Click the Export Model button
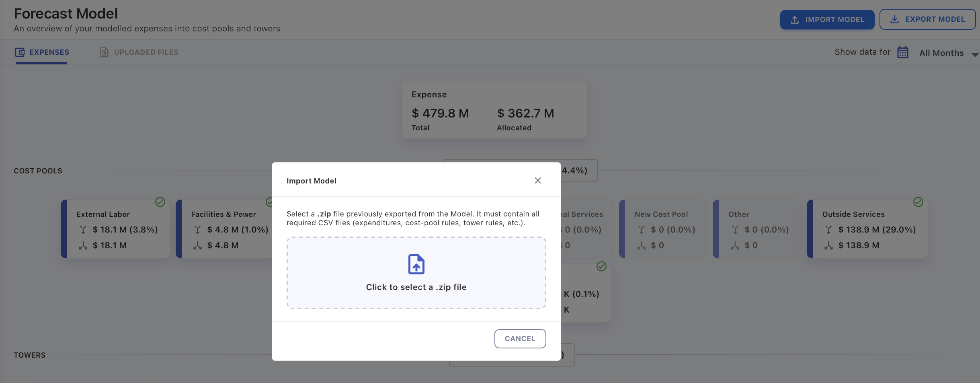The image size is (980, 383). [927, 19]
